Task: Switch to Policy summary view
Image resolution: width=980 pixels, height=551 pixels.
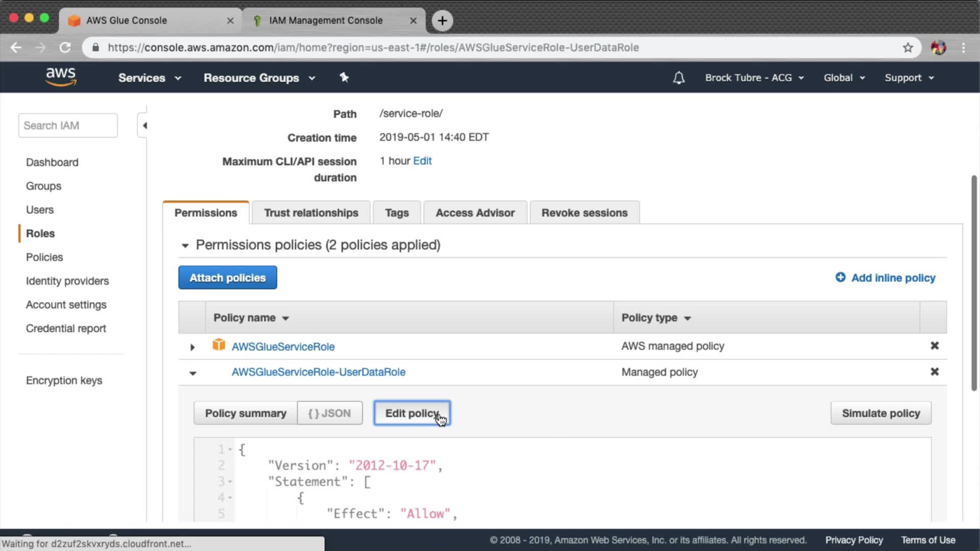Action: tap(246, 413)
